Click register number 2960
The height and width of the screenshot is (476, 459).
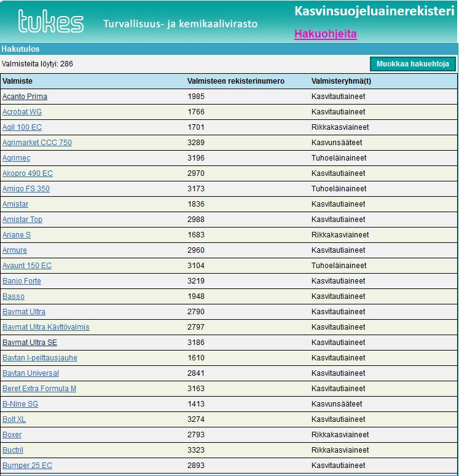(x=196, y=250)
